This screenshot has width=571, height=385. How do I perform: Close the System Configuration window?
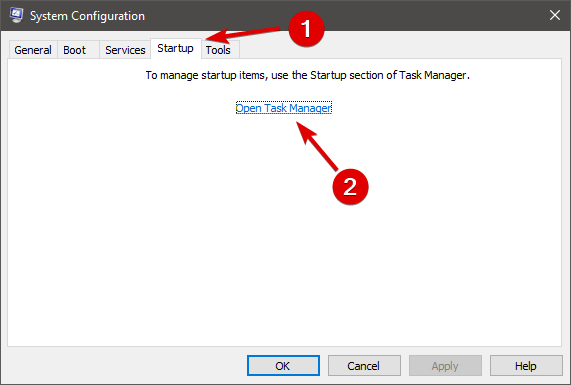coord(555,15)
